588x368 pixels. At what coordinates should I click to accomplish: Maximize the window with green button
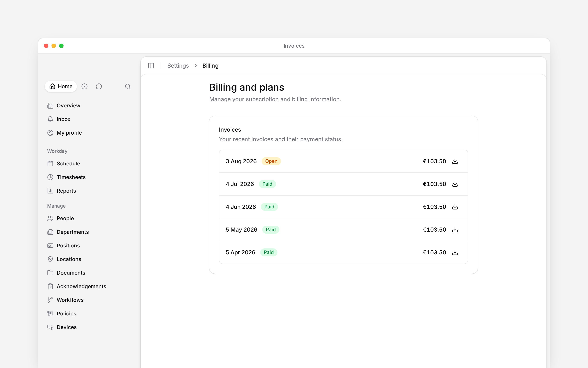coord(61,46)
